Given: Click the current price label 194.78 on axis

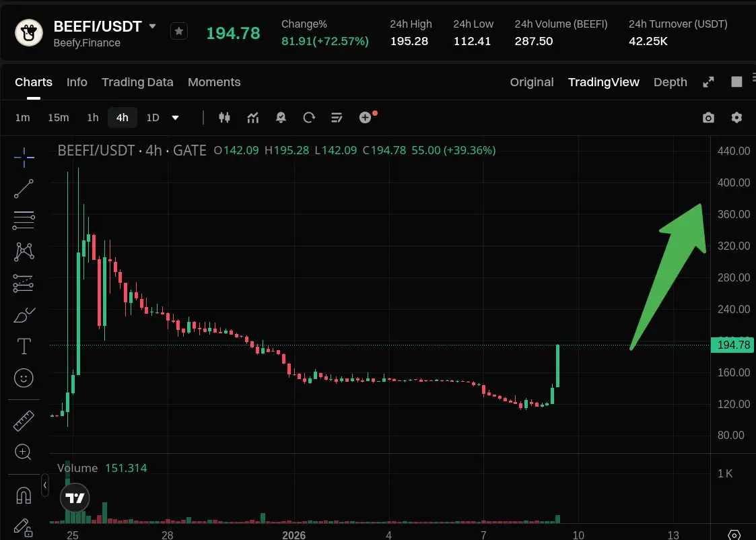Looking at the screenshot, I should [733, 345].
